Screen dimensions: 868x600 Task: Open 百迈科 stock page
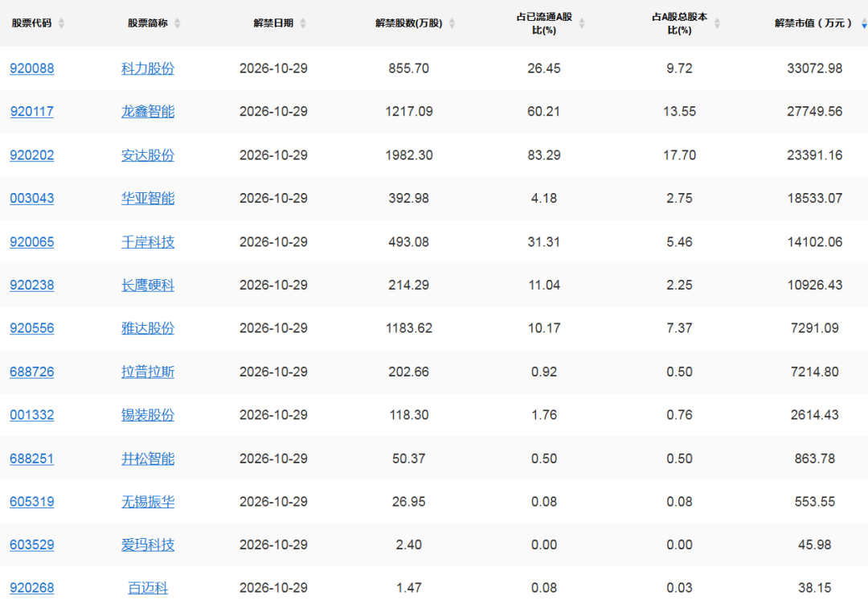(148, 588)
